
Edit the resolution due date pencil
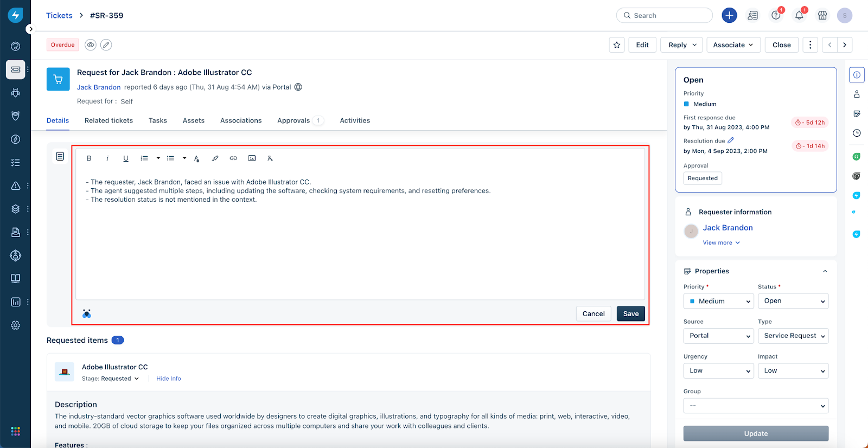coord(731,140)
